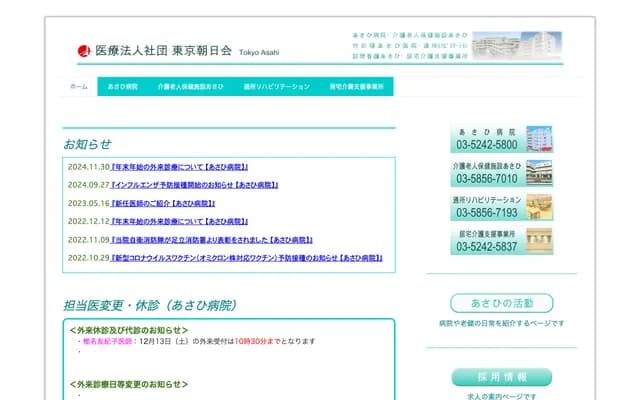Click the 居宅介護支援事業所 03-5242-5837 banner
This screenshot has height=400, width=640.
point(500,240)
